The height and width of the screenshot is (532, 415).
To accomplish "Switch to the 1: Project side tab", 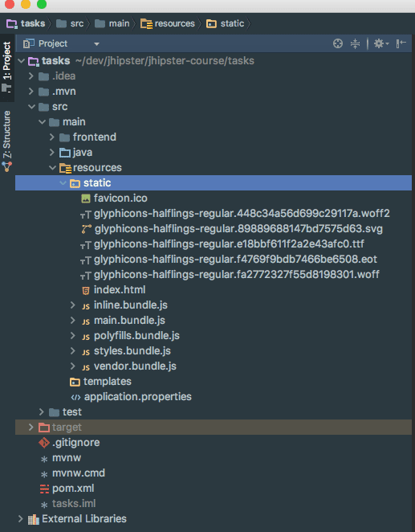I will click(x=6, y=68).
